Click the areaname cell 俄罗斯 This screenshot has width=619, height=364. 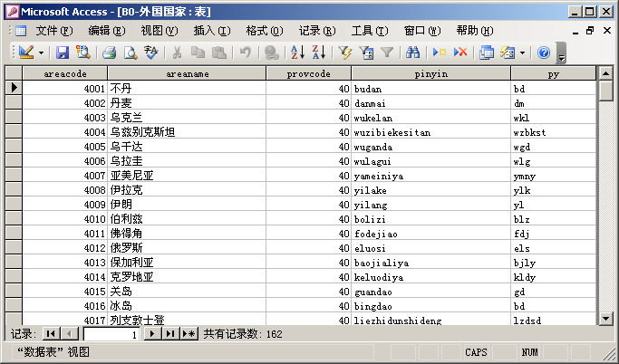click(187, 248)
